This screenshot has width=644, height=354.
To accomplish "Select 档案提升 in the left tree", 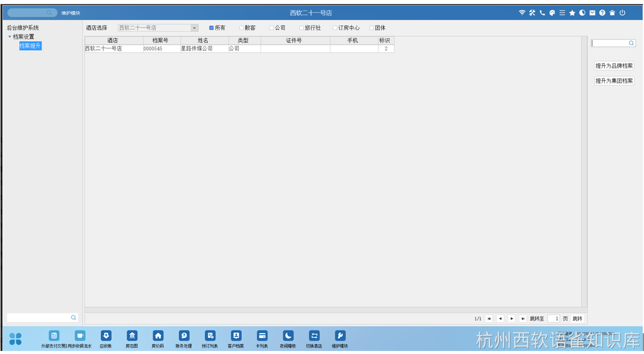I will [x=30, y=46].
